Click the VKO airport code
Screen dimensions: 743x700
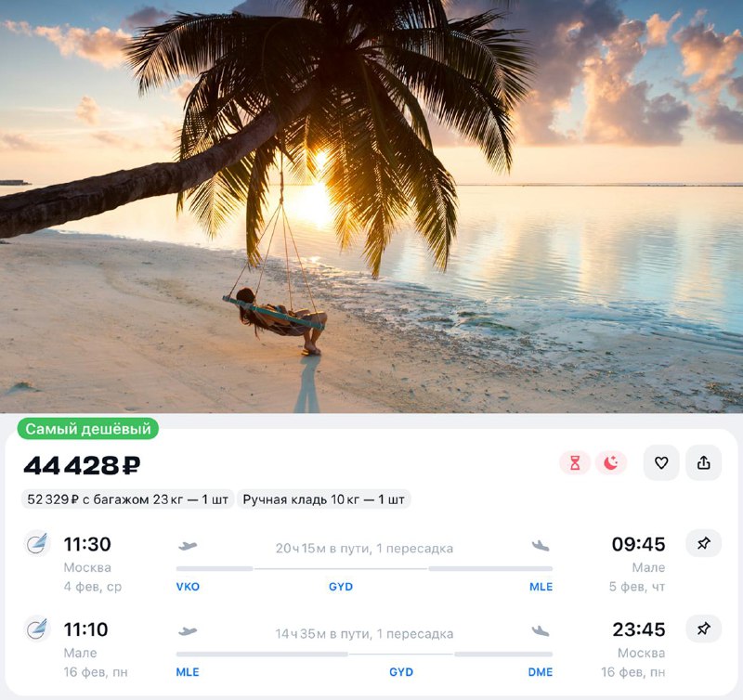click(188, 587)
